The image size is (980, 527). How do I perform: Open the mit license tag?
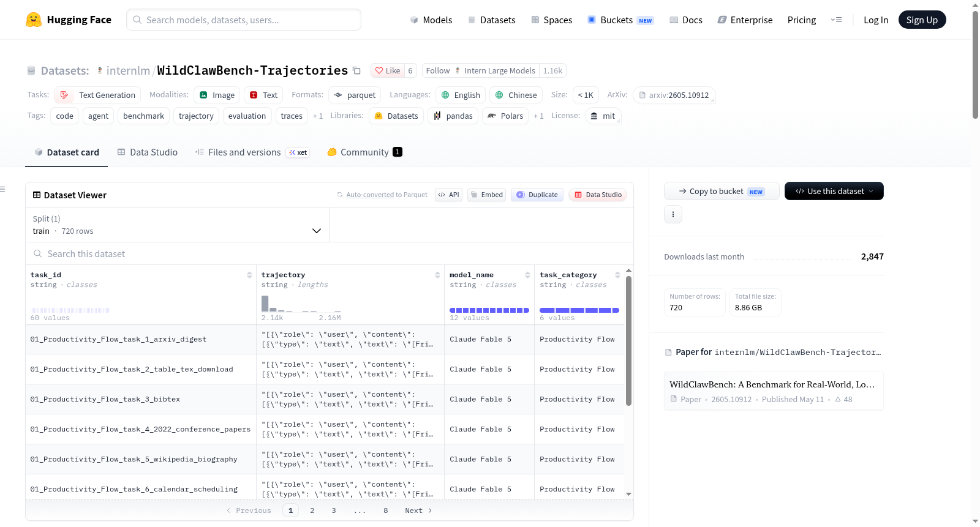pos(603,116)
